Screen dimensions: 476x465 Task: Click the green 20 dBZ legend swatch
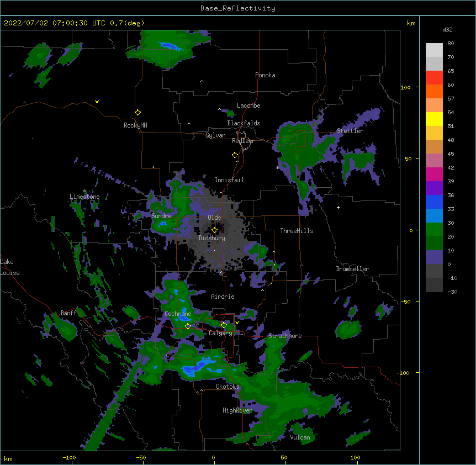click(x=434, y=230)
